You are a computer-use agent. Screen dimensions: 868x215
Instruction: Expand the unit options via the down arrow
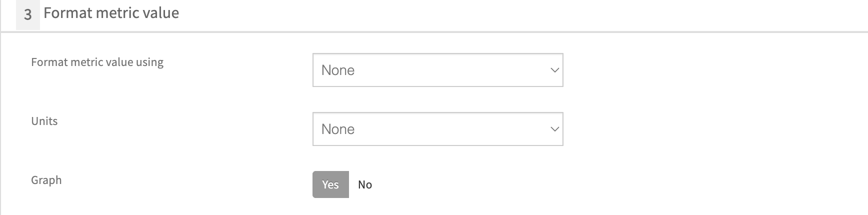[554, 129]
